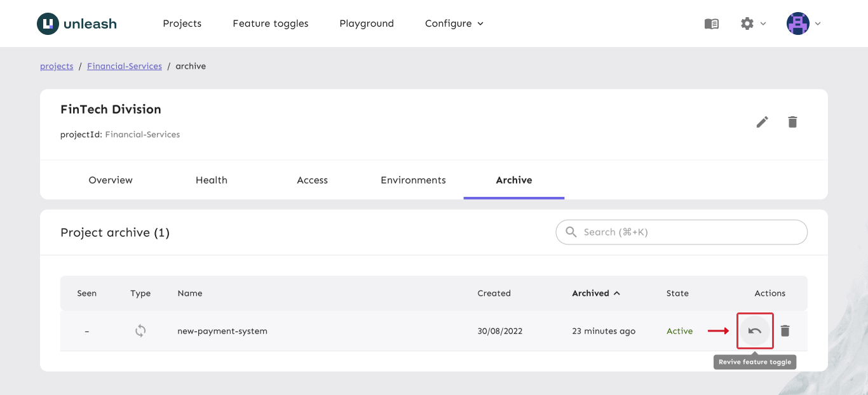868x395 pixels.
Task: Delete the FinTech Division project
Action: tap(792, 122)
